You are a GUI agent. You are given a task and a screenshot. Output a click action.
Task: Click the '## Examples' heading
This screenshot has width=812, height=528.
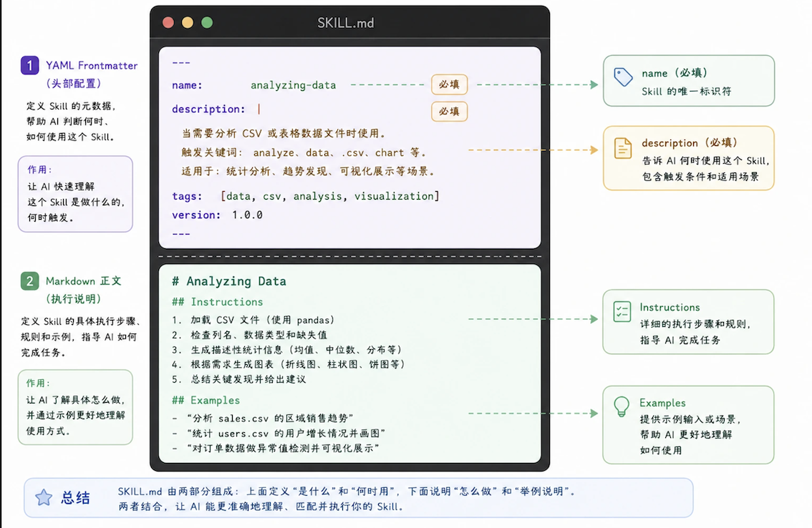pyautogui.click(x=206, y=400)
